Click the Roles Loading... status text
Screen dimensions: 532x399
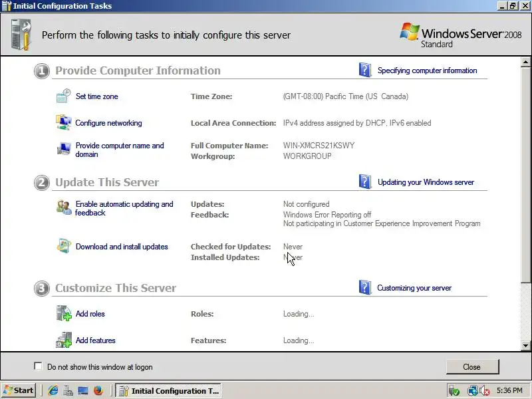299,314
